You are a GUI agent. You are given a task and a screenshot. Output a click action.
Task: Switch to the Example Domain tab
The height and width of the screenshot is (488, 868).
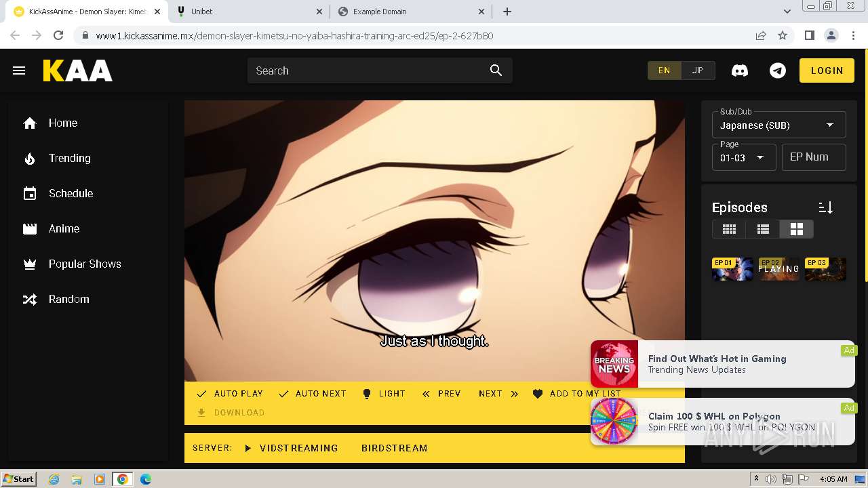click(x=410, y=12)
